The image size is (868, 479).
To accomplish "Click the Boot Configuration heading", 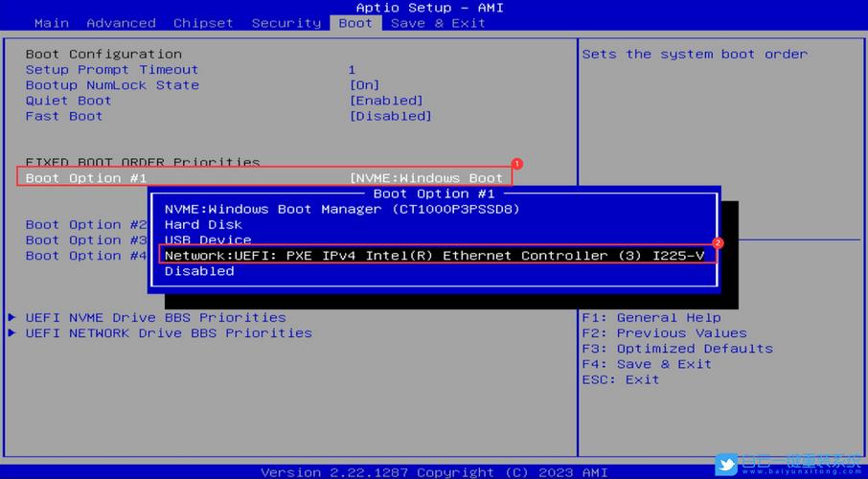I will click(x=103, y=55).
